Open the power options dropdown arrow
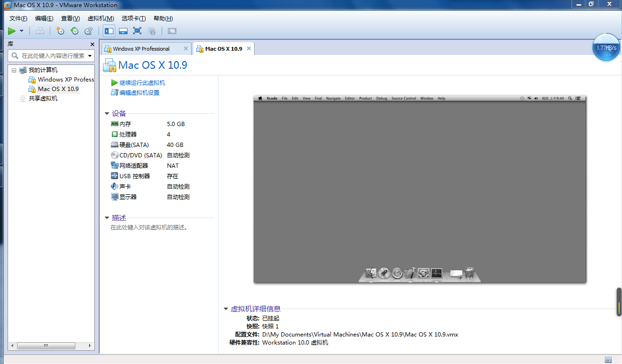622x364 pixels. 21,31
